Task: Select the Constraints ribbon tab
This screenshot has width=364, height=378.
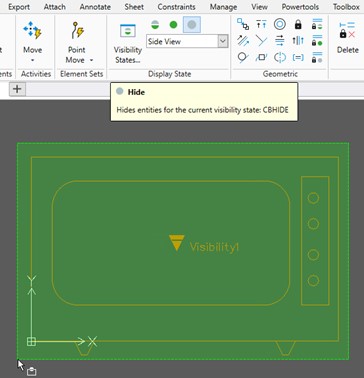Action: click(x=176, y=7)
